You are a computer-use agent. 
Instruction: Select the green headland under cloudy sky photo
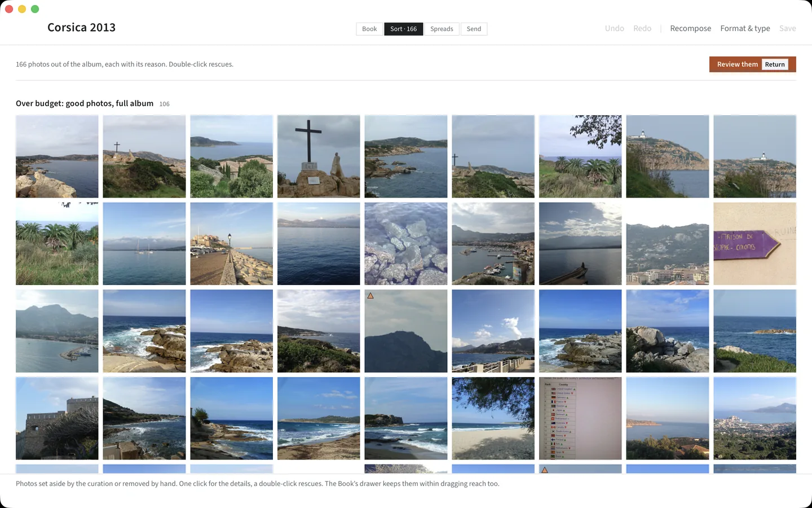click(x=319, y=331)
